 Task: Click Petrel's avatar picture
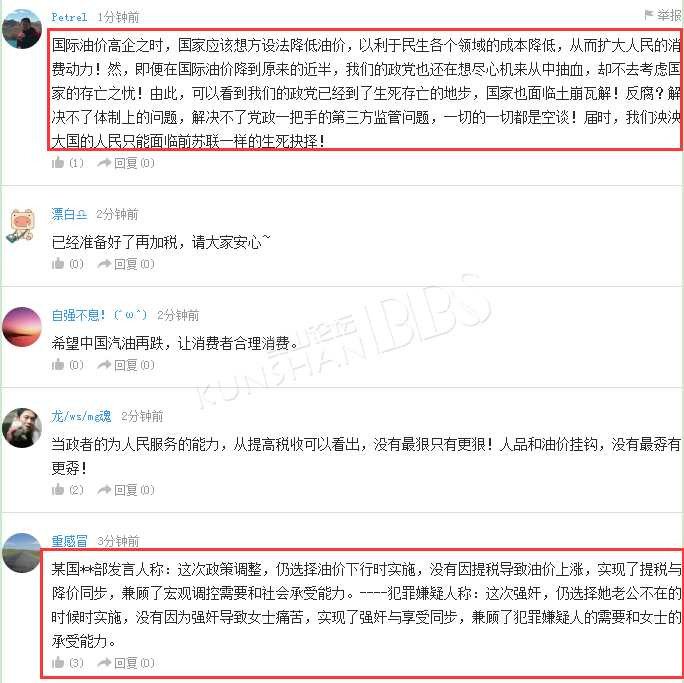(x=22, y=29)
